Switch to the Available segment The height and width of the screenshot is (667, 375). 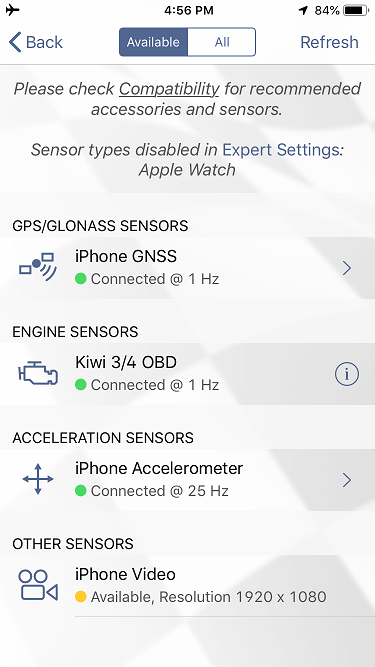click(153, 42)
